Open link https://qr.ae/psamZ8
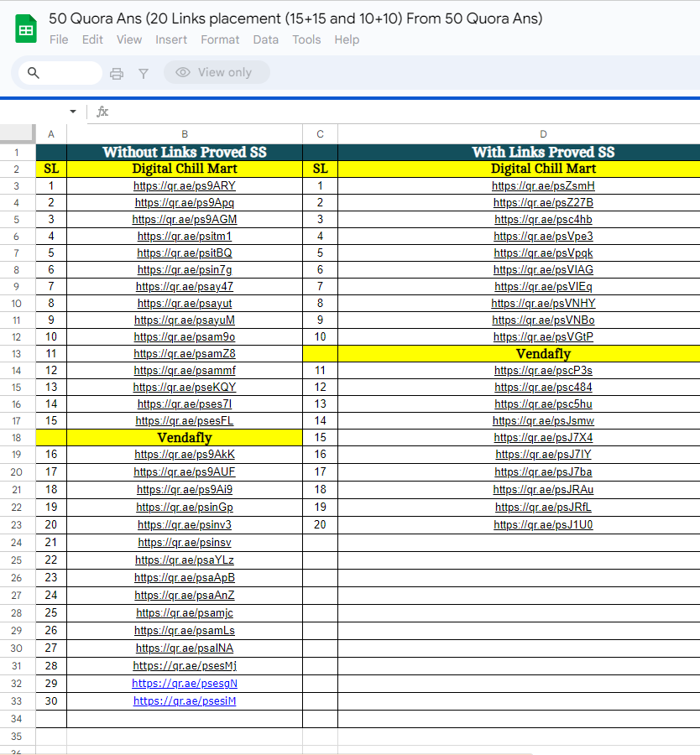 (185, 353)
